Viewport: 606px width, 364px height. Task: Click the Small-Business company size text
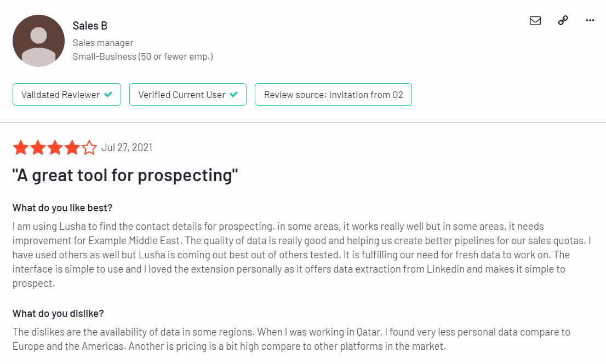click(142, 56)
